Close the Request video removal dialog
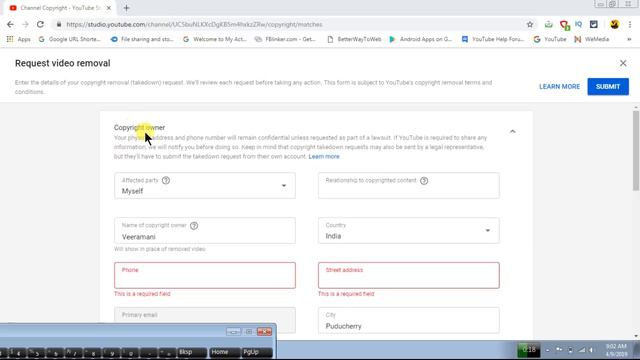The image size is (640, 360). 623,63
